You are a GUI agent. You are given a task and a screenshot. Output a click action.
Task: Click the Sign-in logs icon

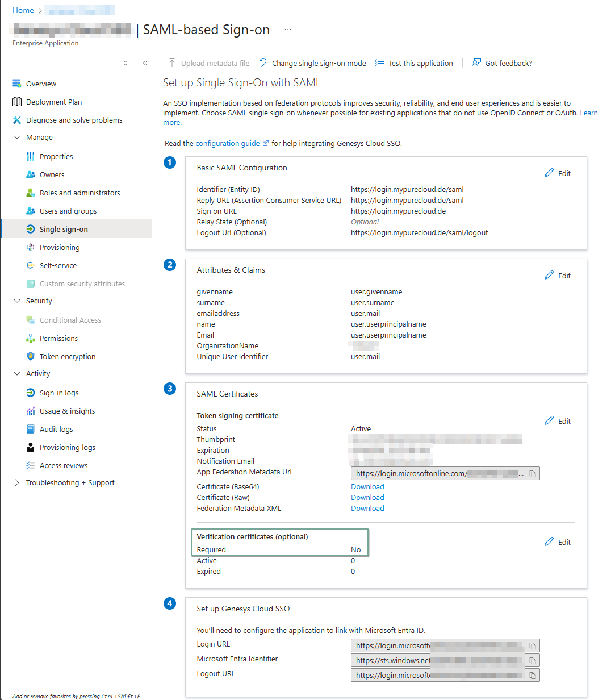pyautogui.click(x=31, y=393)
